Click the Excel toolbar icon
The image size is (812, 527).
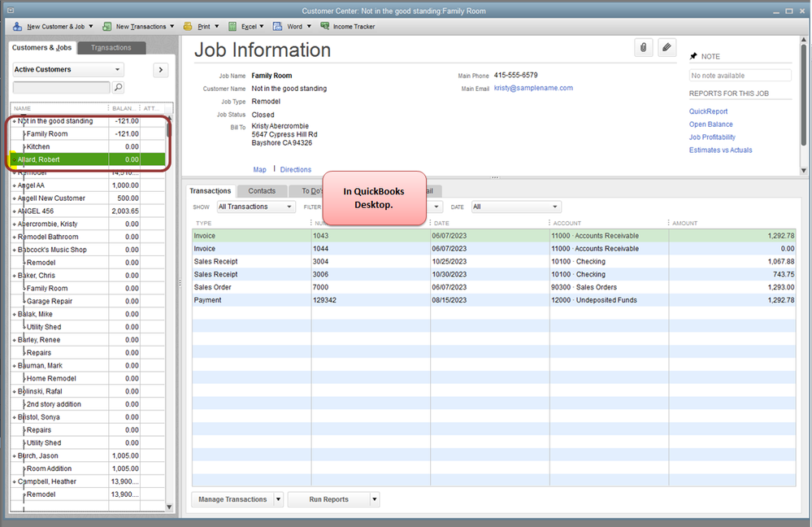232,26
